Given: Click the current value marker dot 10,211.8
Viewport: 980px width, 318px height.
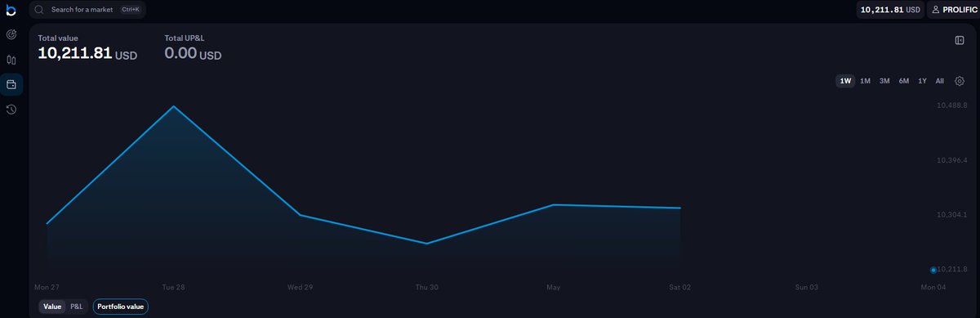Looking at the screenshot, I should 933,269.
